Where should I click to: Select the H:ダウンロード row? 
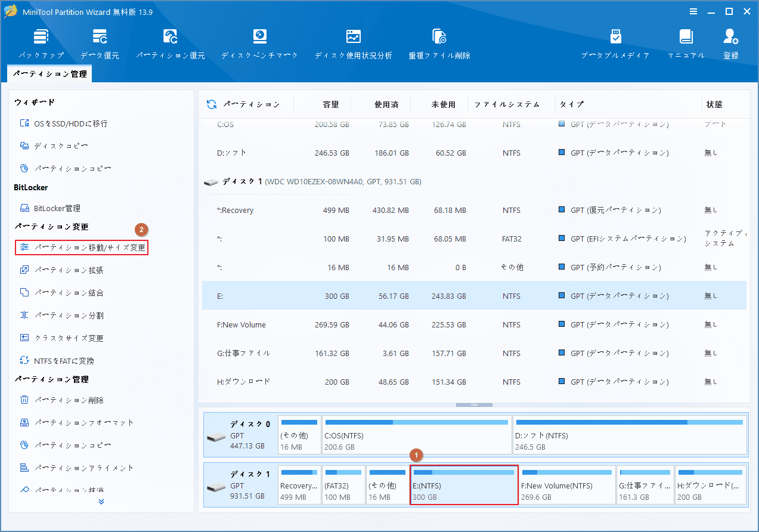474,382
